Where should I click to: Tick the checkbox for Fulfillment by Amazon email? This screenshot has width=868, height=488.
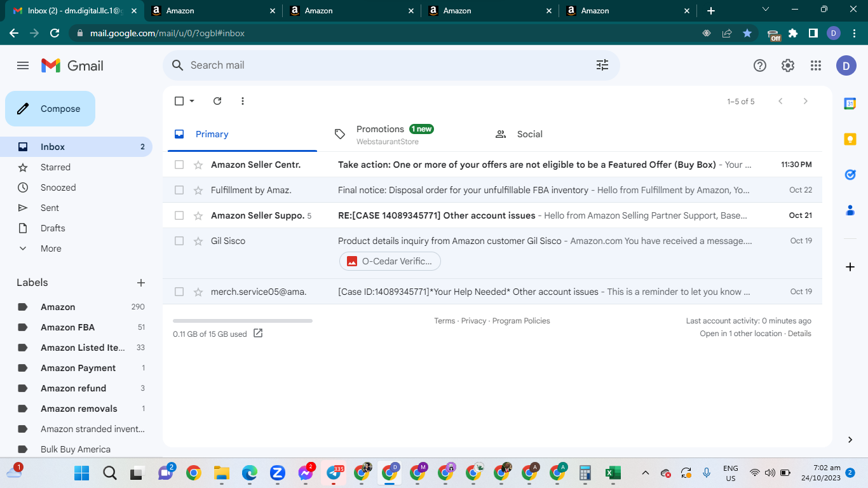[x=179, y=190]
